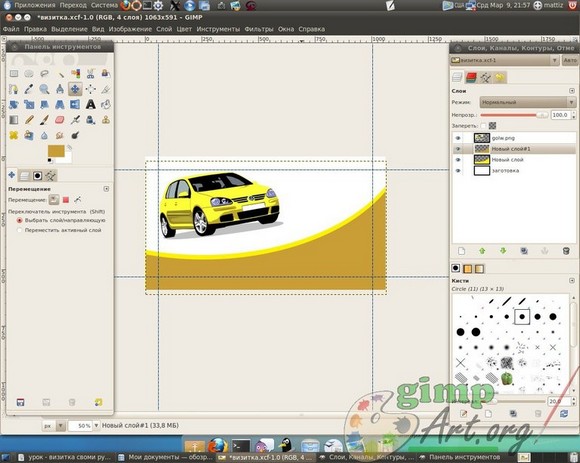Select the Measure tool
Viewport: 580px width, 463px height.
tap(60, 89)
